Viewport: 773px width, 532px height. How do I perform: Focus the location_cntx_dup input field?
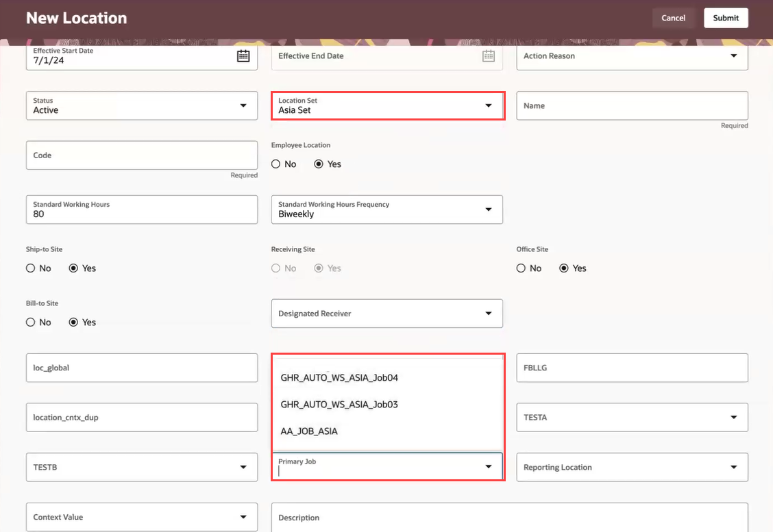pos(141,417)
